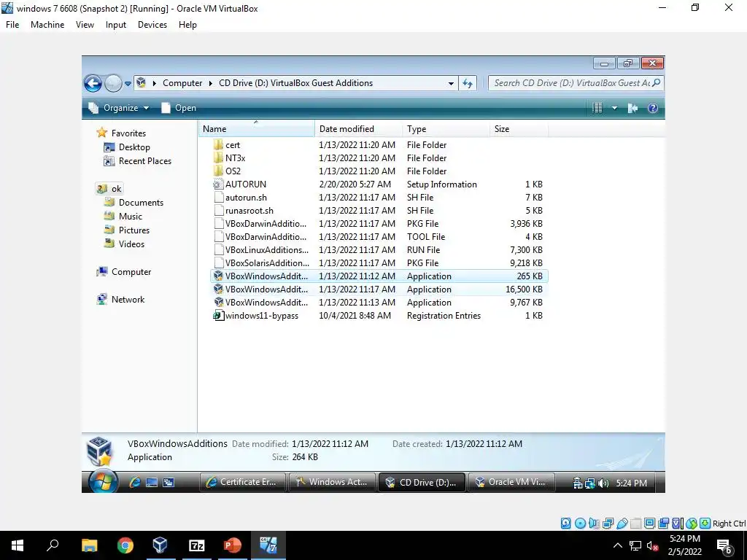This screenshot has width=747, height=560.
Task: Click VirtualBox USB device status icon
Action: [622, 524]
